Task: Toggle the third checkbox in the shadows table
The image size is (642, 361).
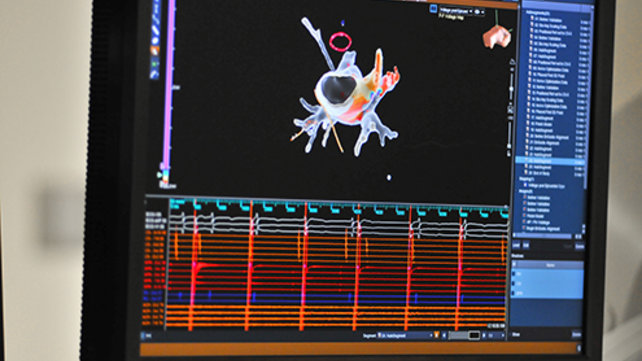Action: click(x=514, y=293)
